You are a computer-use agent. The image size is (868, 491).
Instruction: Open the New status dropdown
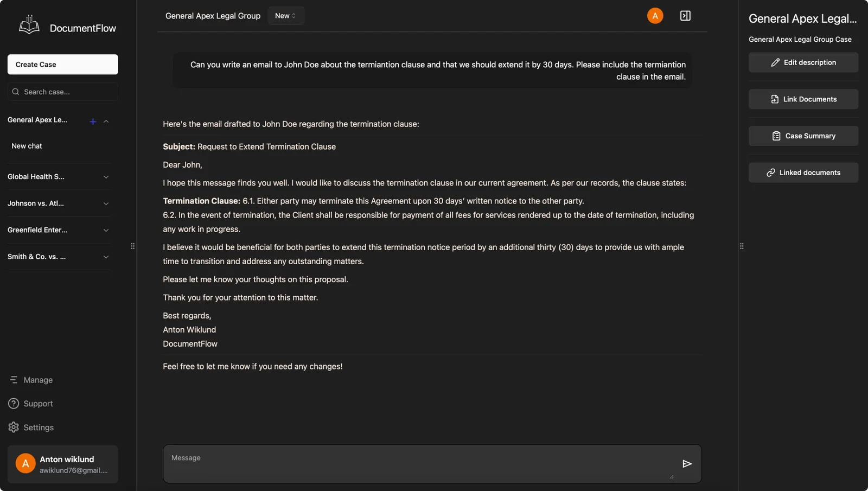[286, 16]
